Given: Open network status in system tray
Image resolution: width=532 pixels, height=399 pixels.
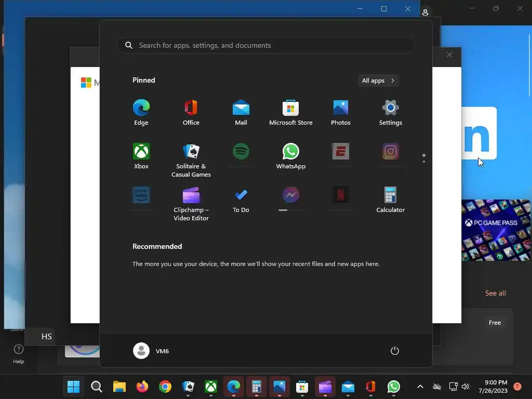Looking at the screenshot, I should coord(453,387).
